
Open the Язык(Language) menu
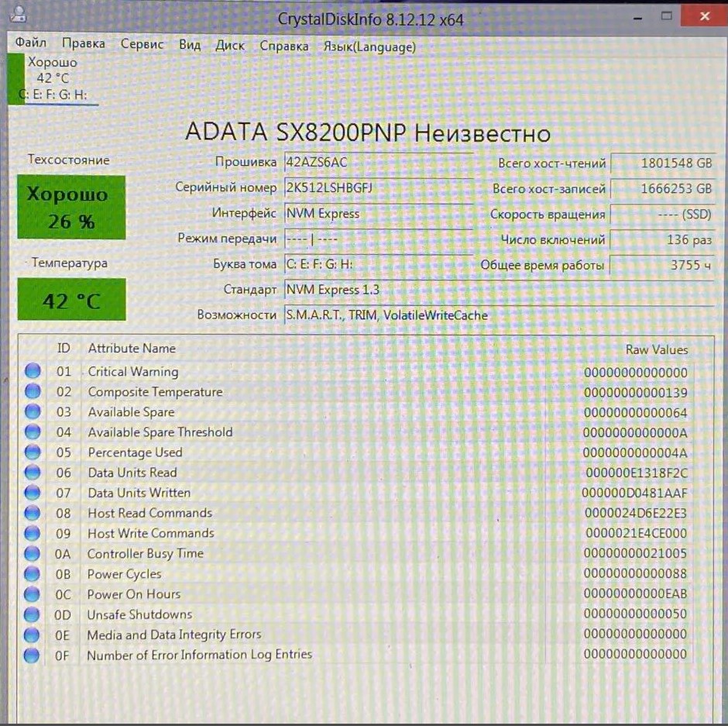point(369,47)
